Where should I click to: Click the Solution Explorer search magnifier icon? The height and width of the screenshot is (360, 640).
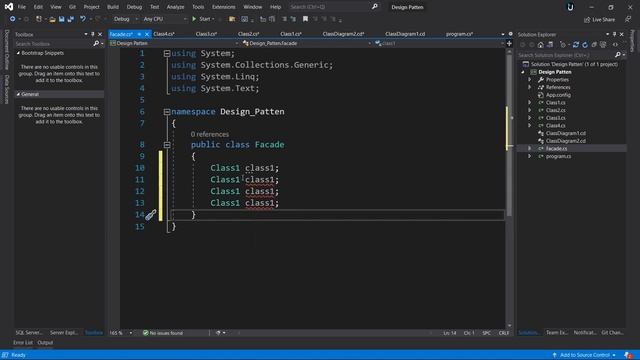click(618, 55)
